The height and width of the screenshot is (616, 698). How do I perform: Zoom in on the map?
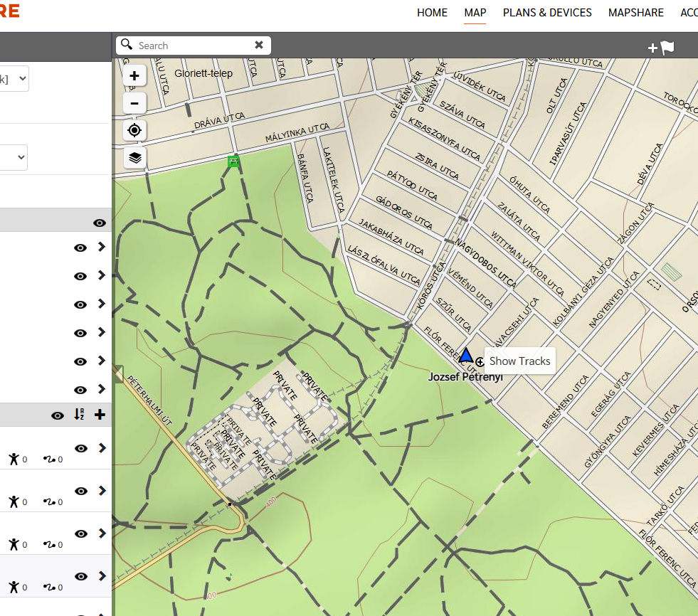134,76
